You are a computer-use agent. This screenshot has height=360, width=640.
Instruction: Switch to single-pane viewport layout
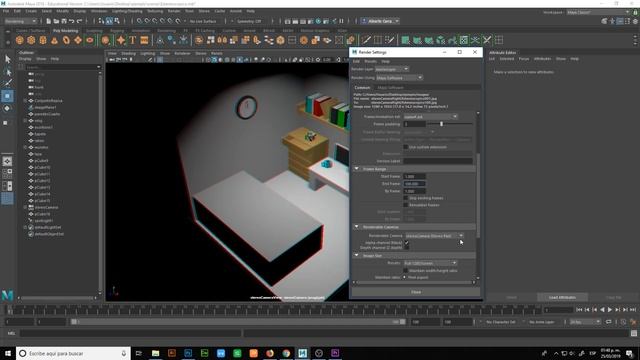(x=7, y=161)
